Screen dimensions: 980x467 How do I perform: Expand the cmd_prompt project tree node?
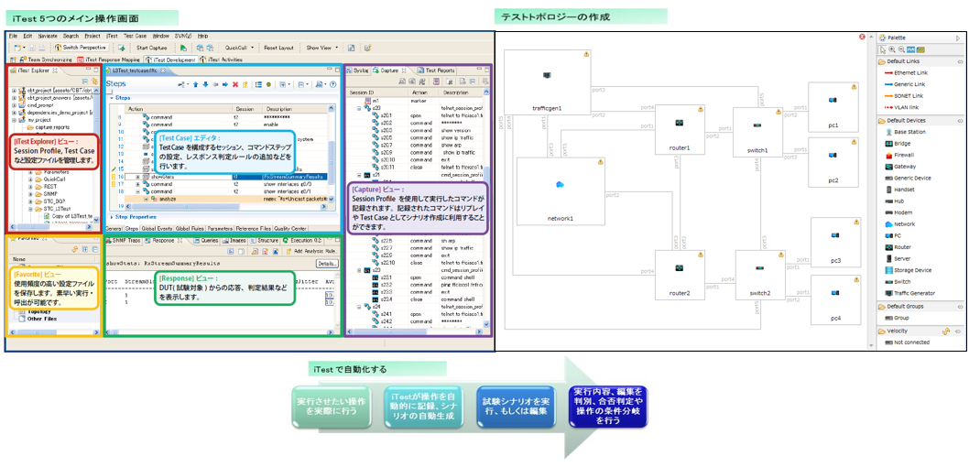pyautogui.click(x=14, y=105)
